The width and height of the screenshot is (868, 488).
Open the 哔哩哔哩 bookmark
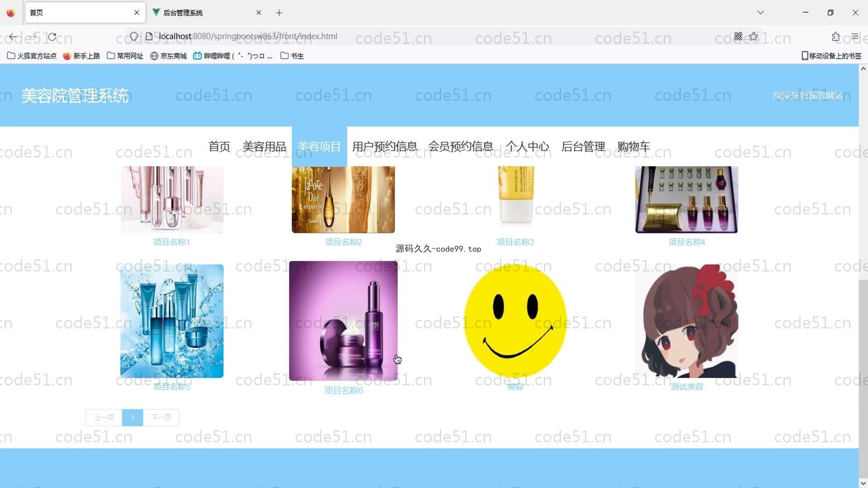click(233, 56)
